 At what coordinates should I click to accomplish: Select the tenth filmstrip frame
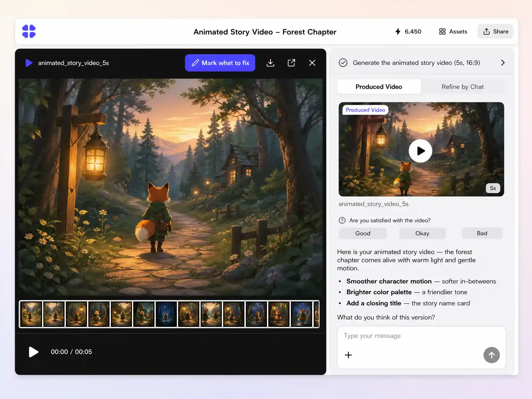[x=234, y=314]
